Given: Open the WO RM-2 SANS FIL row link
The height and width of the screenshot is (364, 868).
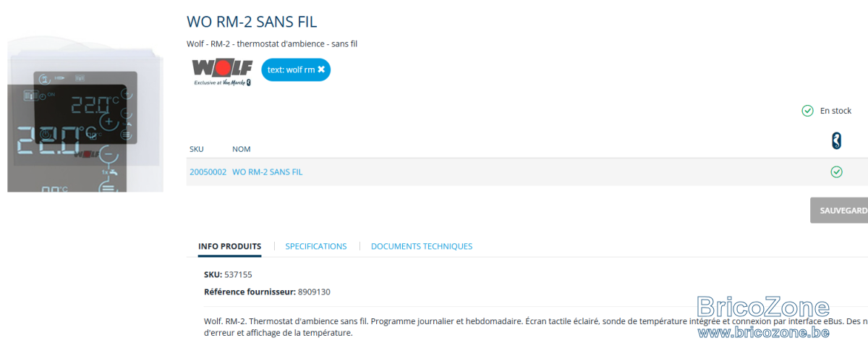Looking at the screenshot, I should tap(267, 172).
